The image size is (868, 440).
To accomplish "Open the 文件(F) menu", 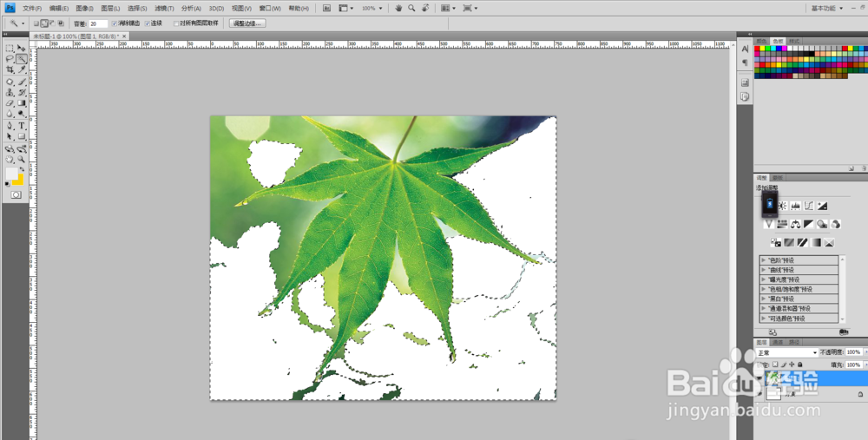I will tap(32, 9).
